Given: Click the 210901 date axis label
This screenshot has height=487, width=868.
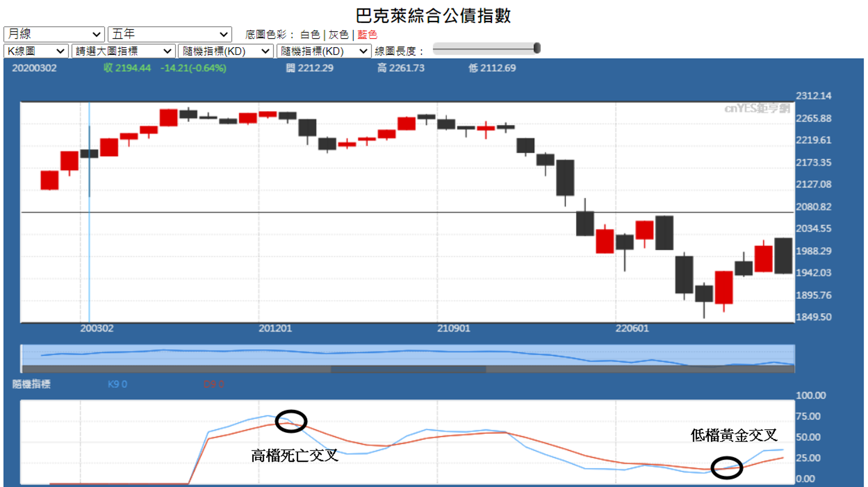Looking at the screenshot, I should tap(454, 328).
